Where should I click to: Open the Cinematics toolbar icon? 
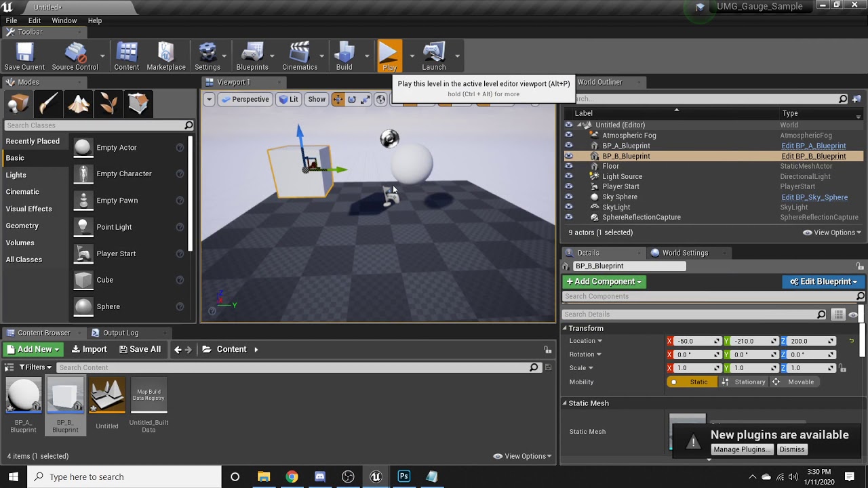(x=300, y=56)
